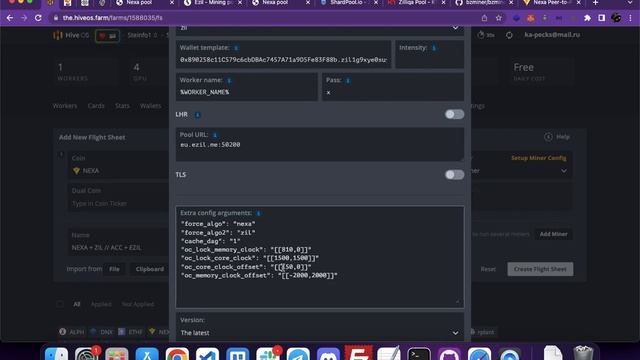Click the Add Miner button
The image size is (640, 360).
click(x=553, y=234)
